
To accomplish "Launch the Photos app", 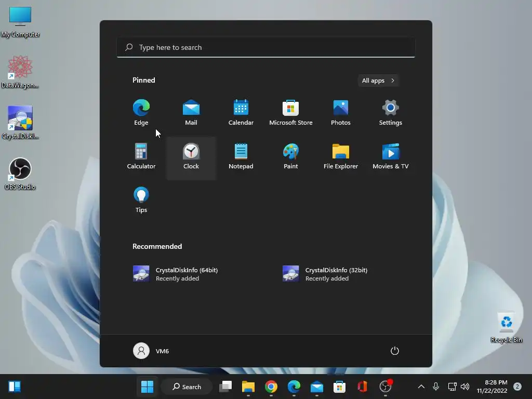I will coord(341,113).
